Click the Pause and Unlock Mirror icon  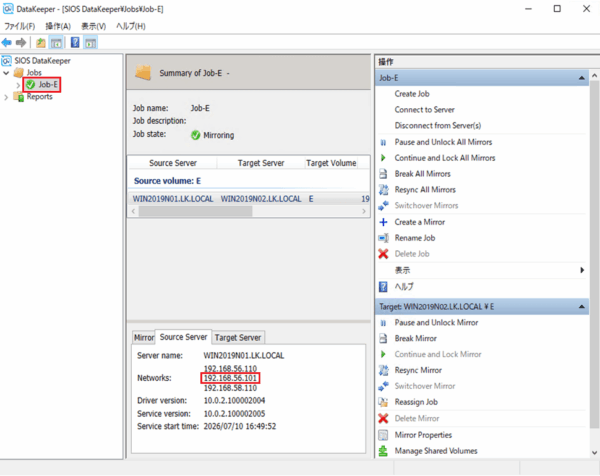pos(383,323)
